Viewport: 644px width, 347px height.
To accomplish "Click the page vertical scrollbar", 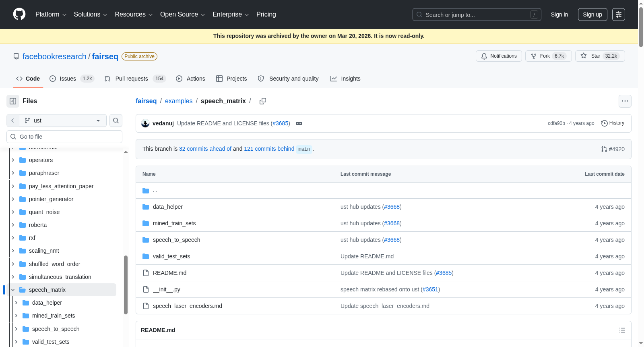I will tap(641, 27).
